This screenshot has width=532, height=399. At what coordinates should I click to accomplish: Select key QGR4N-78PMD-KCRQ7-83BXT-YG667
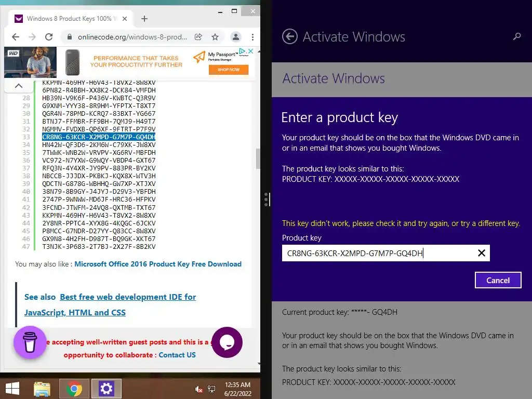click(99, 114)
